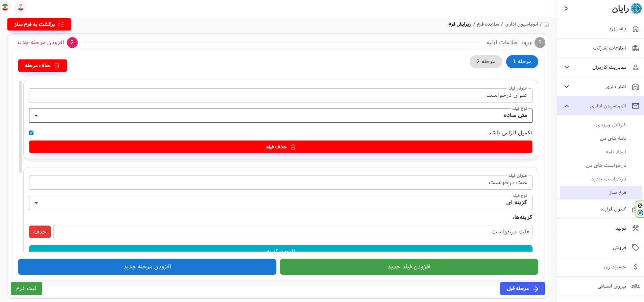Click the blue افزودن مرحله جدید button
This screenshot has width=644, height=302.
point(147,267)
